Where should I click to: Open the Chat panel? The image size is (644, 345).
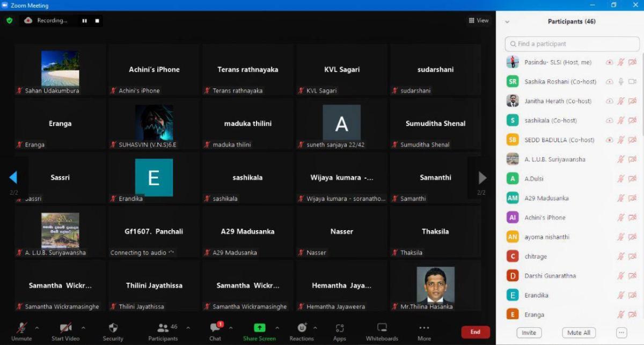[215, 331]
